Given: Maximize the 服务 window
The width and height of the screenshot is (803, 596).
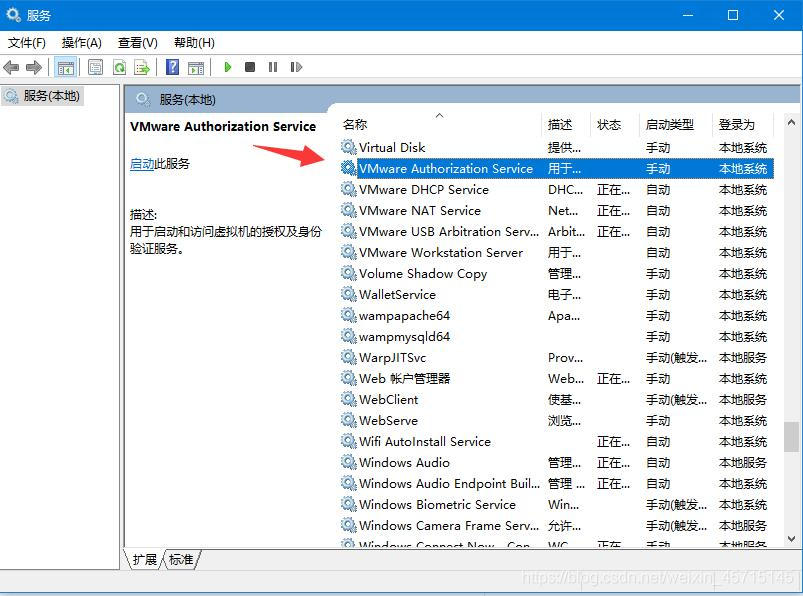Looking at the screenshot, I should [x=733, y=15].
